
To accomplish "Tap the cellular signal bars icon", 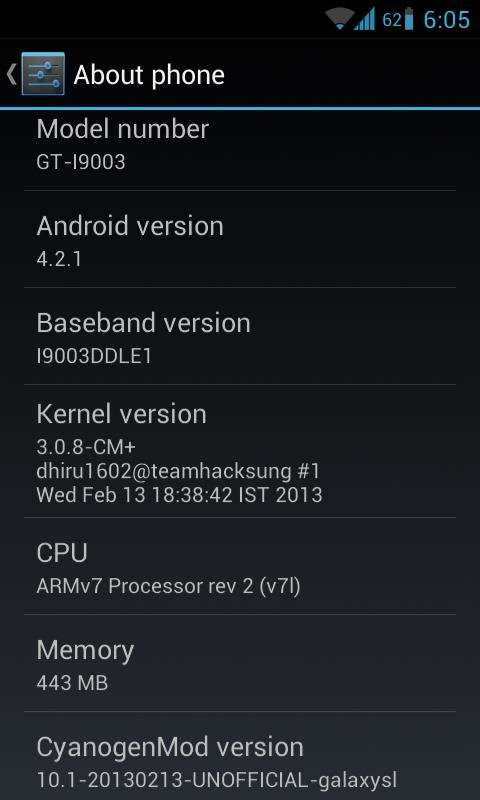I will (365, 19).
